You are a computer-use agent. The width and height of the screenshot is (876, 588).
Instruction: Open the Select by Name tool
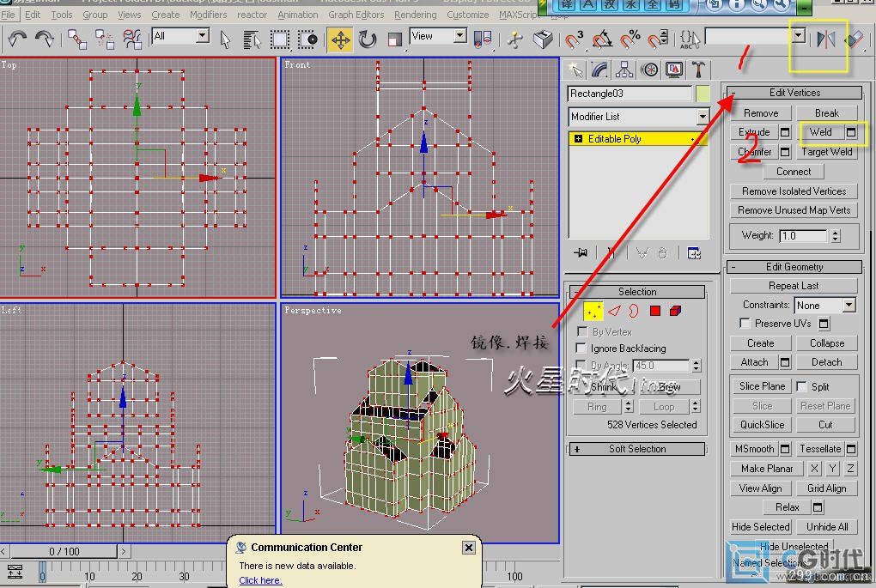point(252,39)
